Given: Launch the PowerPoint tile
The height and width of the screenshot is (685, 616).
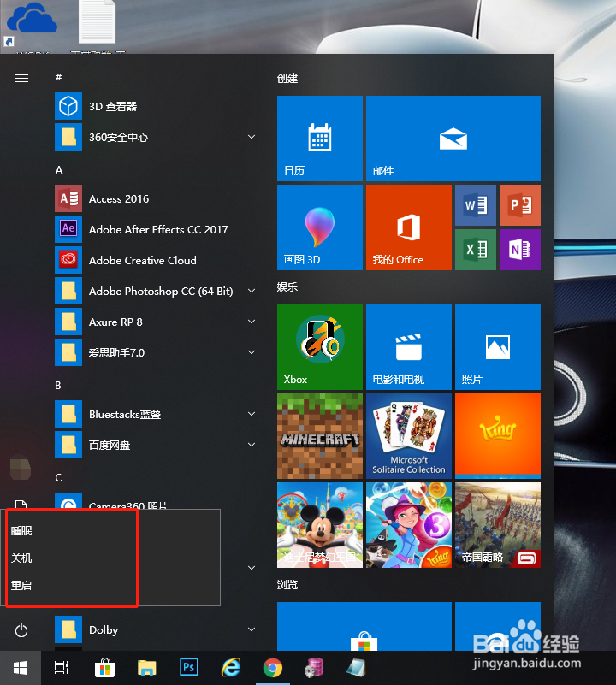Looking at the screenshot, I should tap(520, 205).
